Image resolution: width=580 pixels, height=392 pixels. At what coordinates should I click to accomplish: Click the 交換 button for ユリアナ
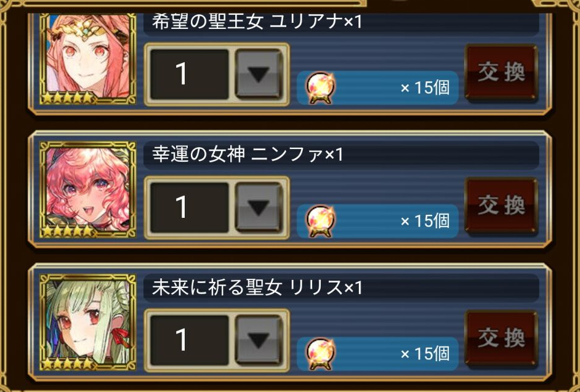pyautogui.click(x=501, y=73)
